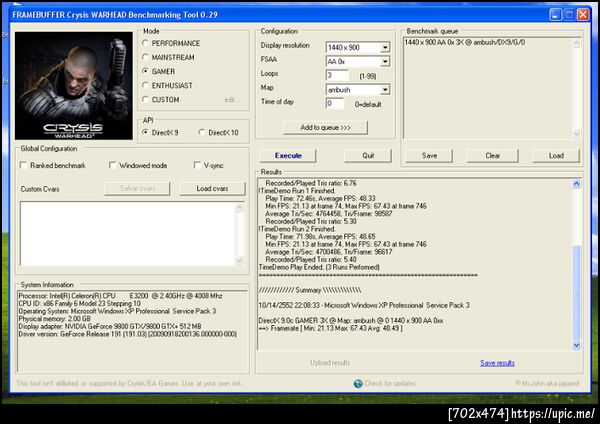Screen dimensions: 600x424
Task: Clear the benchmark queue
Action: (492, 156)
